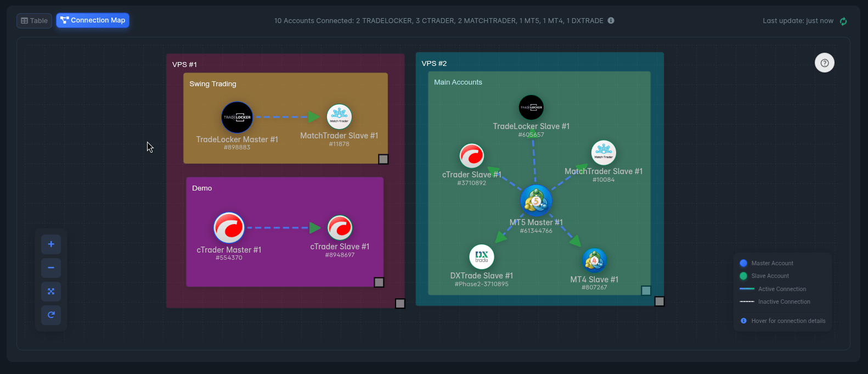Click the reset rotate-arrow button in zoom controls

[51, 315]
